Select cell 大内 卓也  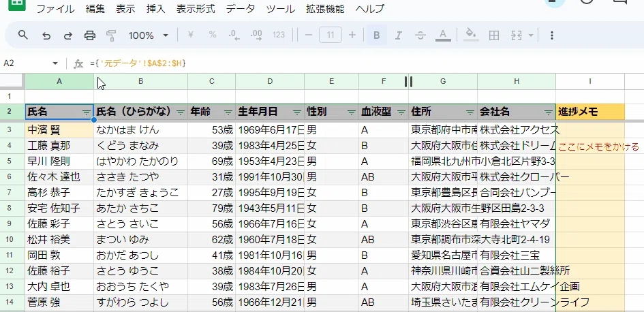pyautogui.click(x=59, y=287)
